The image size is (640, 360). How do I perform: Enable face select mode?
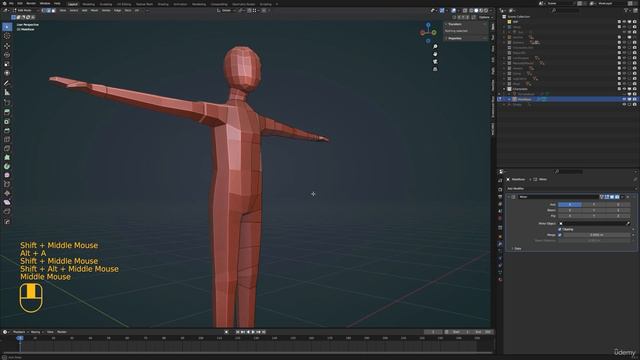[53, 11]
